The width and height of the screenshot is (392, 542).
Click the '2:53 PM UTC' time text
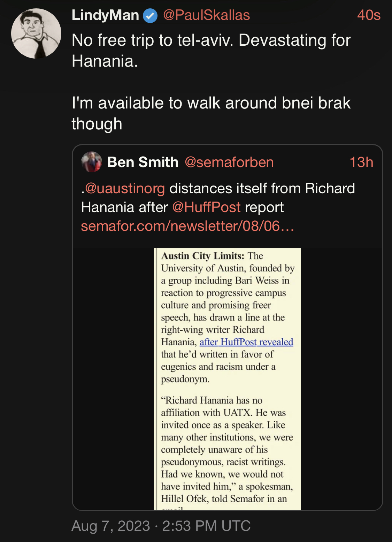pos(206,526)
